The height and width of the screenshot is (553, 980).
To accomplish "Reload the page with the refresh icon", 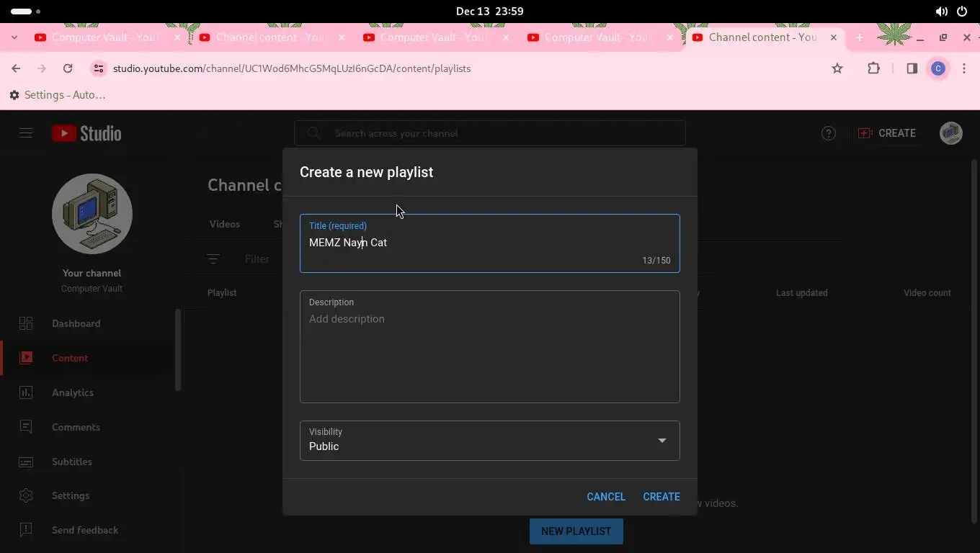I will (68, 68).
